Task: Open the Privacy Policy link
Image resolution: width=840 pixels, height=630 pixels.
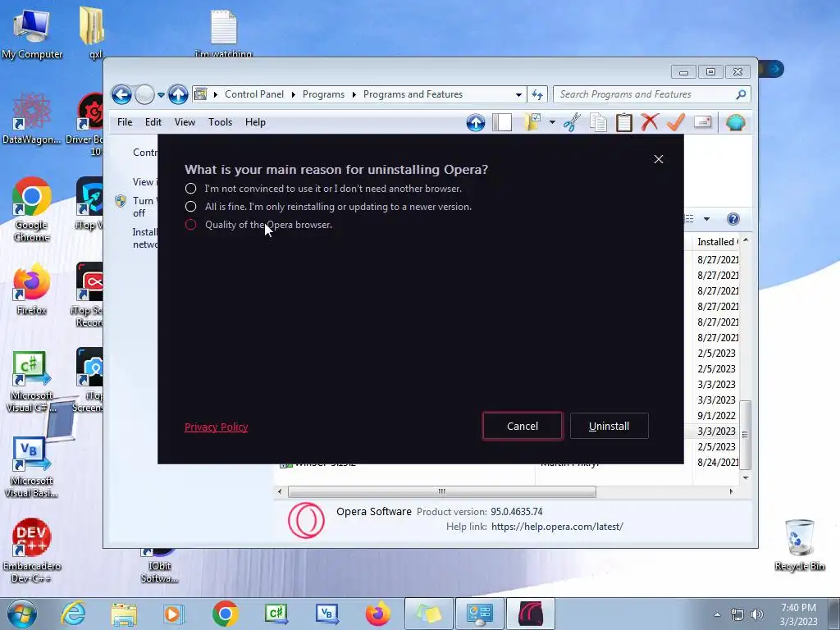Action: coord(217,427)
